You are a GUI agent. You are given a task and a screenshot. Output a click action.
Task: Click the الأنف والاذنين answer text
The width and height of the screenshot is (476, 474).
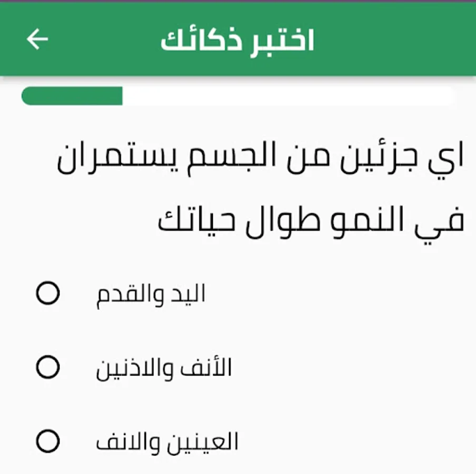164,368
